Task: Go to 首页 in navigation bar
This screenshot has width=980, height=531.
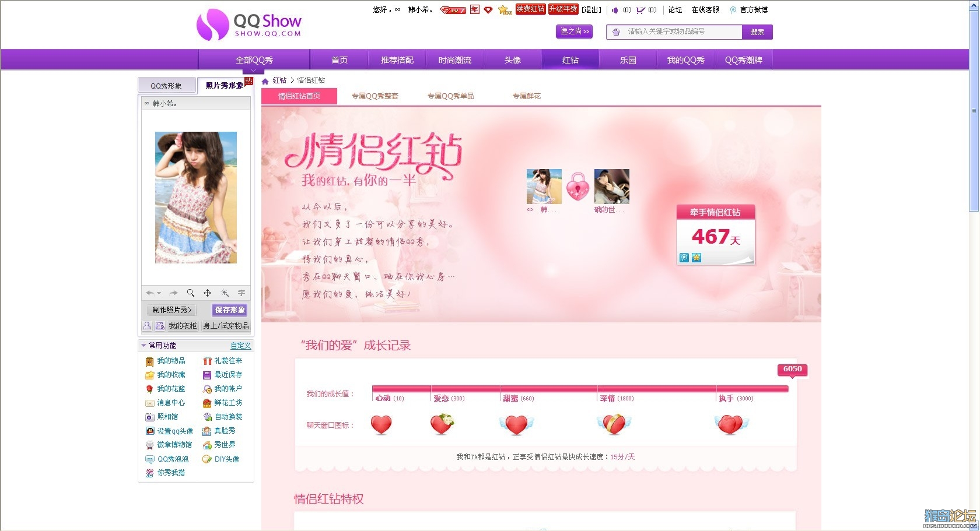Action: (x=339, y=60)
